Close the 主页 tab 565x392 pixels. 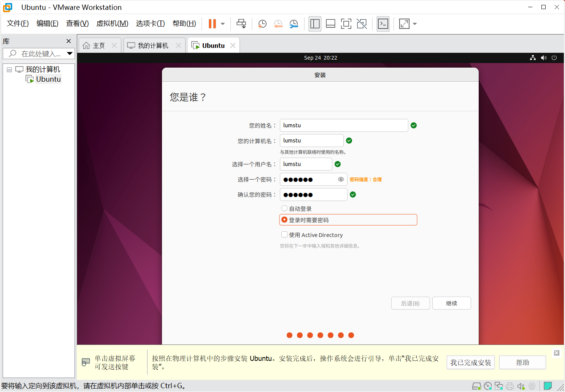tap(114, 46)
